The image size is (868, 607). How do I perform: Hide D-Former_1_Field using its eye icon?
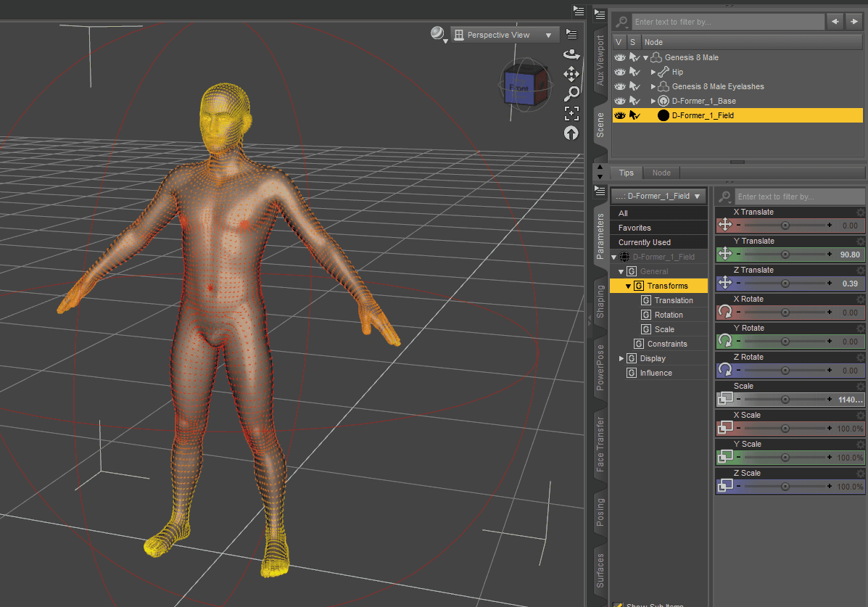pos(619,115)
